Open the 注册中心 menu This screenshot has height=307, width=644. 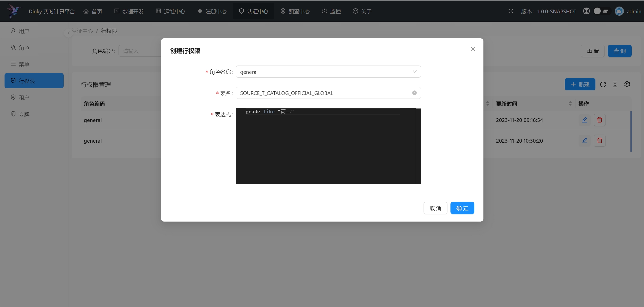tap(212, 11)
